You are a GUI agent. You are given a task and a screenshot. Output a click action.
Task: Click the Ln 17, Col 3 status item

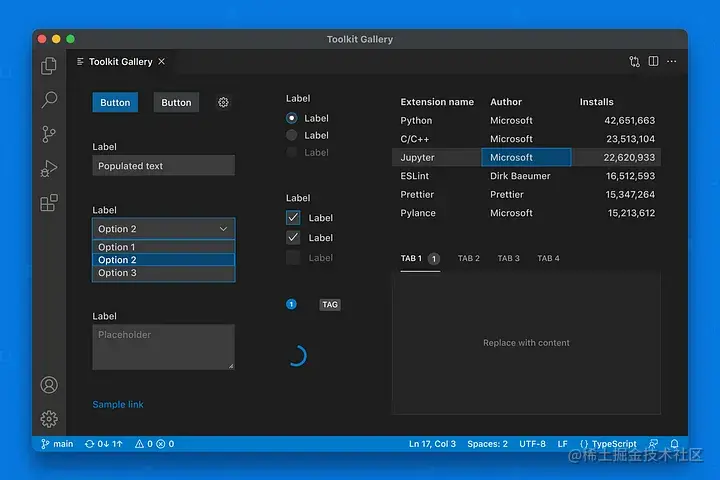click(x=433, y=444)
